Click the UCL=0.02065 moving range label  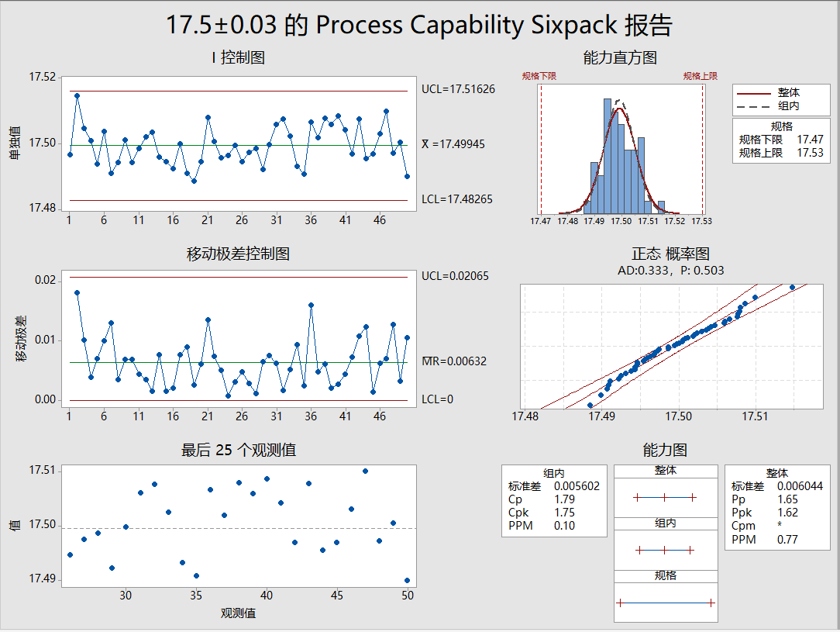tap(455, 276)
